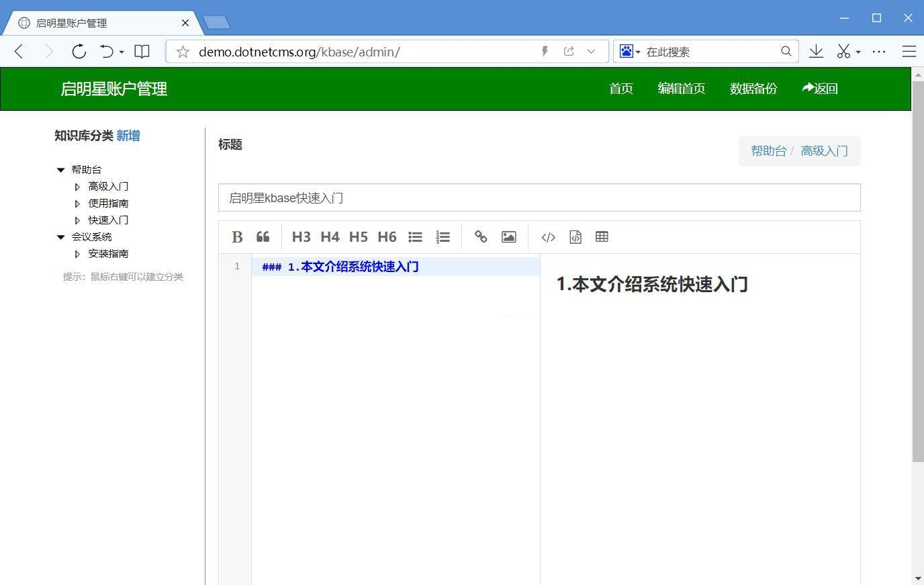Open the 高级入门 breadcrumb link
This screenshot has height=585, width=924.
tap(824, 150)
